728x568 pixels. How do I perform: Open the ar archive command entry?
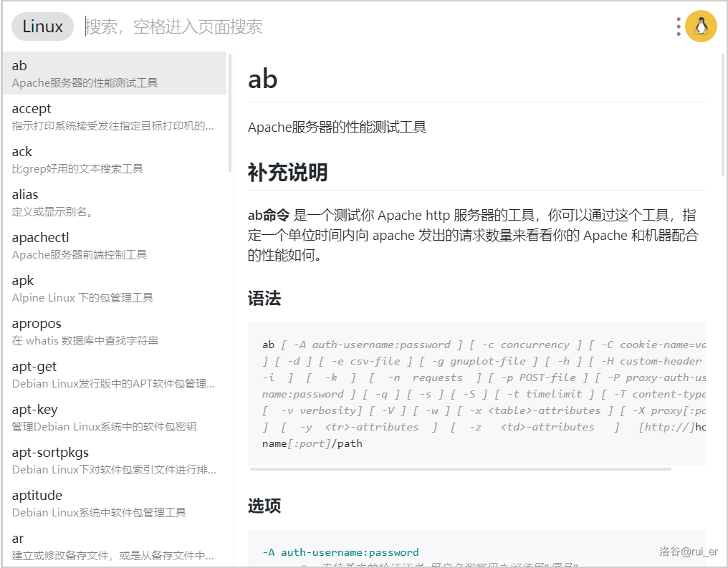coord(115,546)
